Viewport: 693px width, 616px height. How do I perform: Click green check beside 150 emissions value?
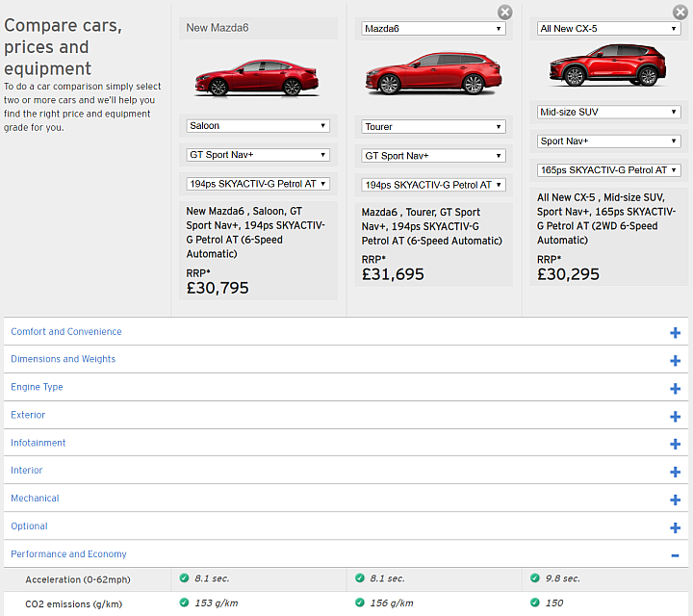click(x=535, y=603)
